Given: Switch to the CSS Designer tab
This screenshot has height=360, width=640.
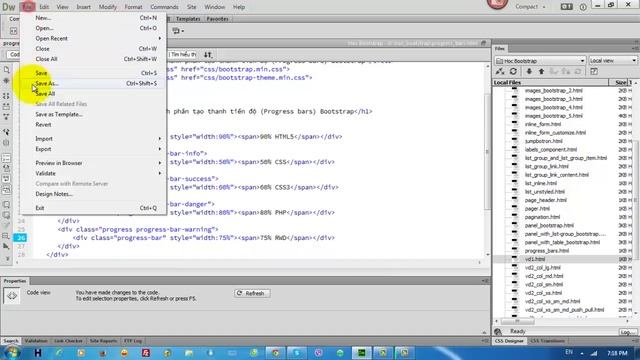Looking at the screenshot, I should coord(509,341).
